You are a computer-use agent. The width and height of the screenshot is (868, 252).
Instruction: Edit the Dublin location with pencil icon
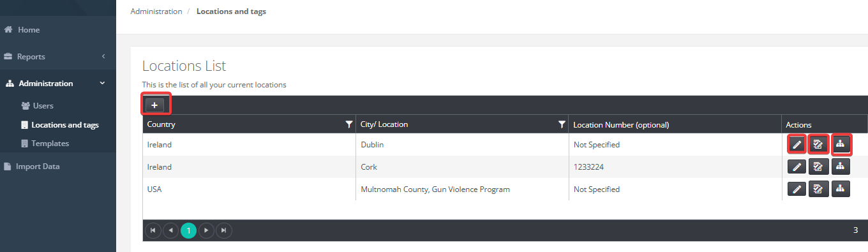tap(797, 145)
